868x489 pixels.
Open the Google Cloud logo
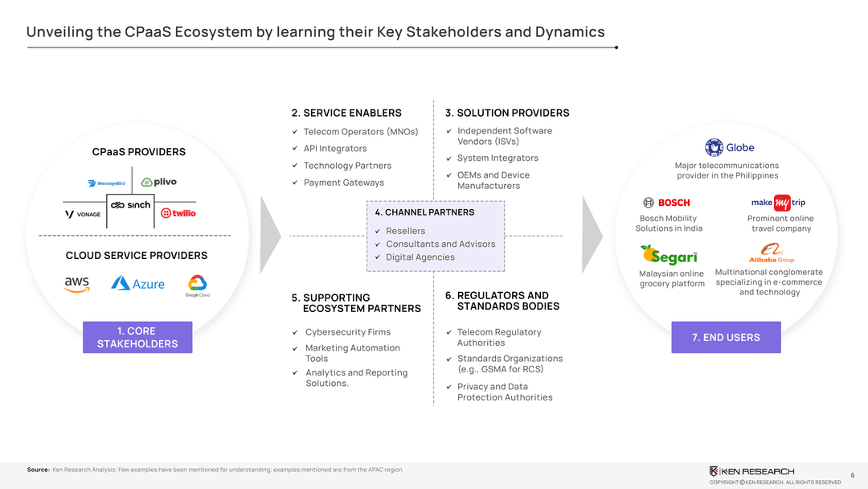196,285
